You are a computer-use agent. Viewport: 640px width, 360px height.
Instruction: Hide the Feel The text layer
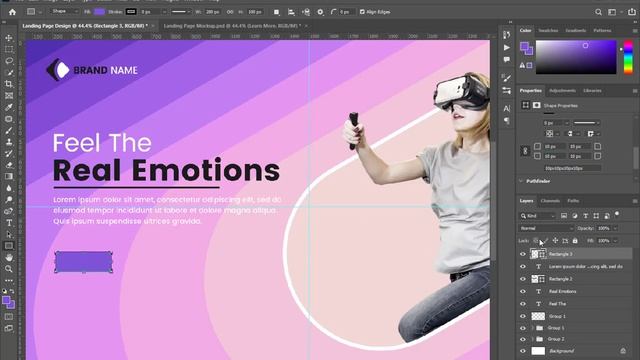pyautogui.click(x=523, y=304)
